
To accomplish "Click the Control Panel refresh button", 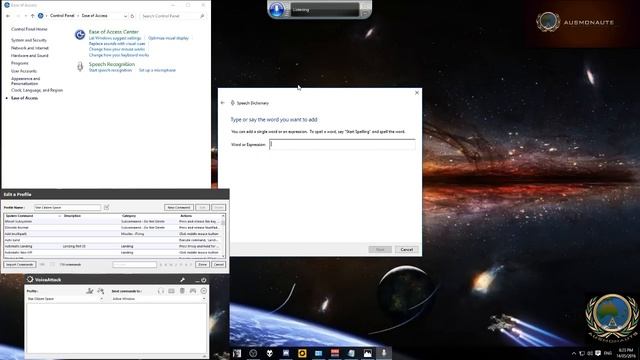I will (x=132, y=16).
